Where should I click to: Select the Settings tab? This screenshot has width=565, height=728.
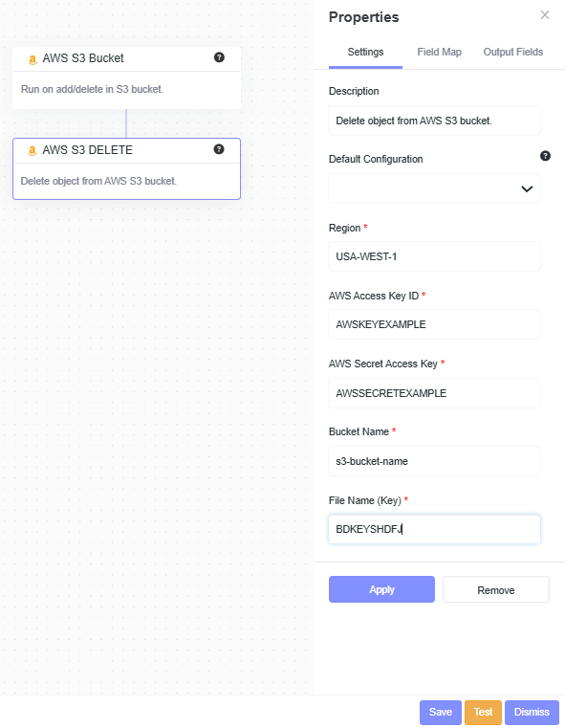point(365,52)
